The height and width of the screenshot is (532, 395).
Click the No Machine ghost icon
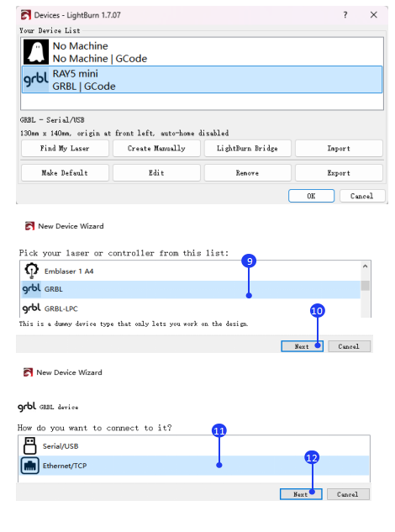(35, 52)
